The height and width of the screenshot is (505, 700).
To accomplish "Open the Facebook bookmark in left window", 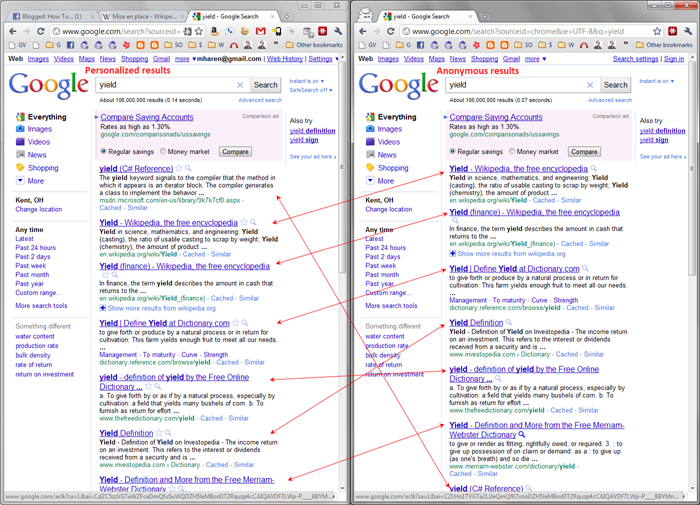I will 71,45.
